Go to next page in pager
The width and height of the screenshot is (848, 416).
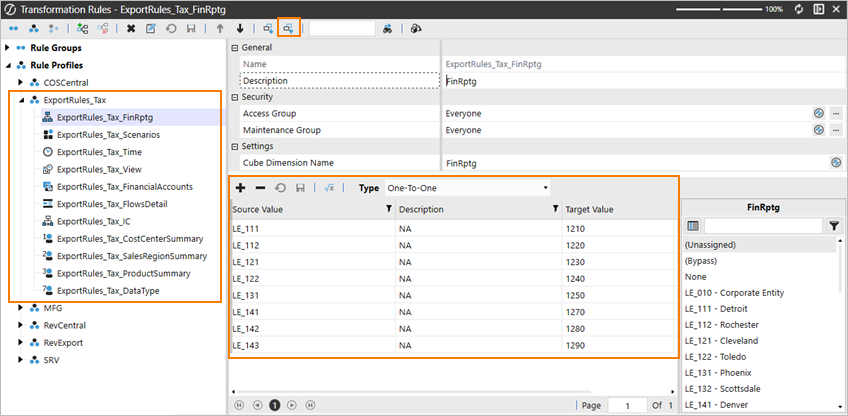(292, 405)
